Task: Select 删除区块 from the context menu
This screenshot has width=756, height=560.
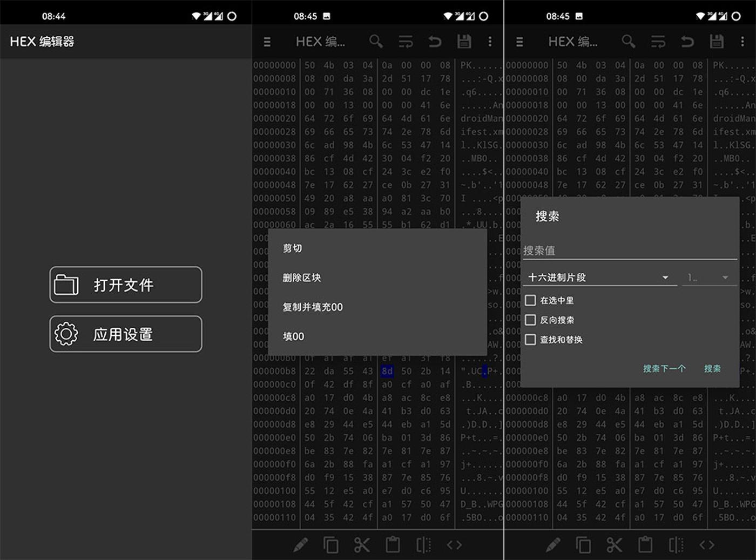Action: [x=302, y=278]
